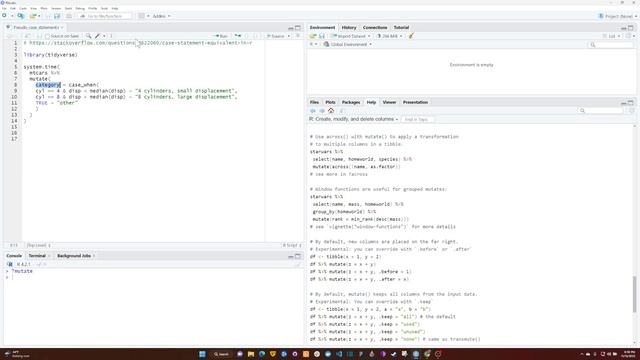640x360 pixels.
Task: Click the Print document icon
Action: tap(69, 16)
